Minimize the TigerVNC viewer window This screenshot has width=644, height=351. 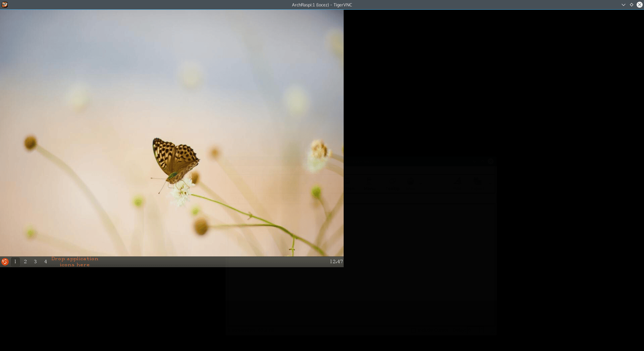click(623, 5)
